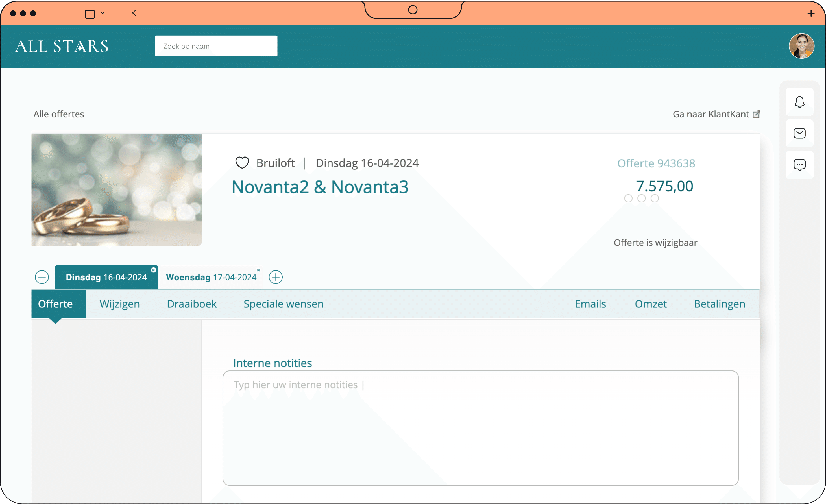Click the Zoek op naam search field
The height and width of the screenshot is (504, 826).
(x=216, y=46)
